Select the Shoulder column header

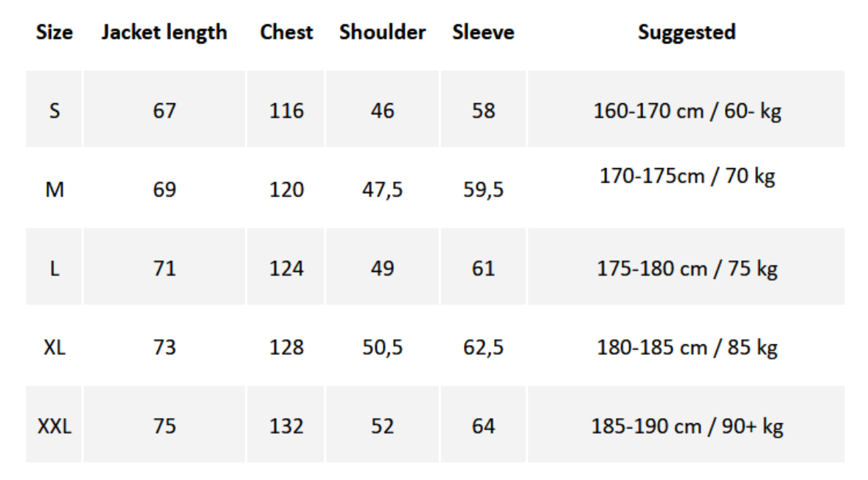click(x=383, y=32)
